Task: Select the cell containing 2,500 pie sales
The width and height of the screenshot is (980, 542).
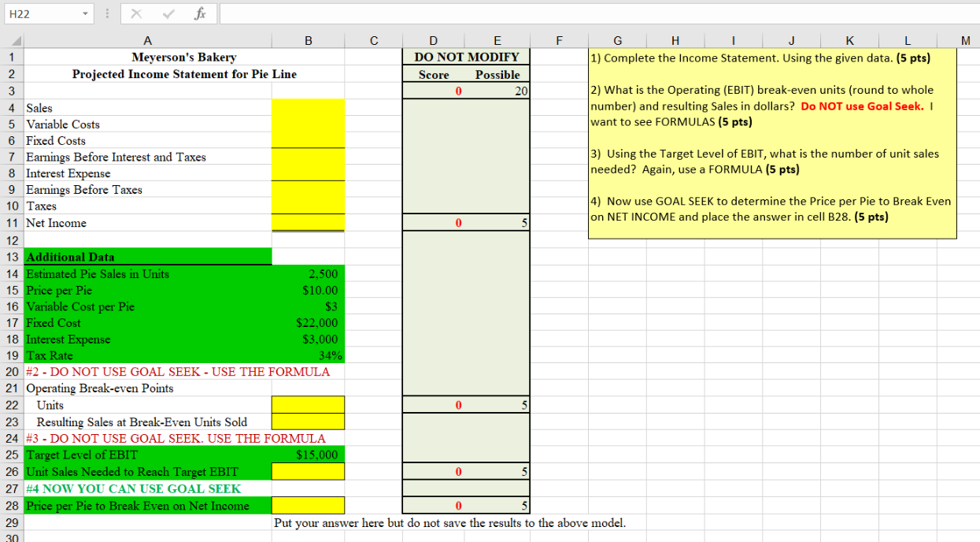Action: click(x=308, y=273)
